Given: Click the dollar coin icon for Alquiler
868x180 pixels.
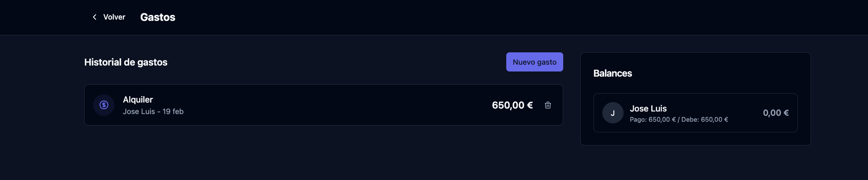Looking at the screenshot, I should [104, 105].
